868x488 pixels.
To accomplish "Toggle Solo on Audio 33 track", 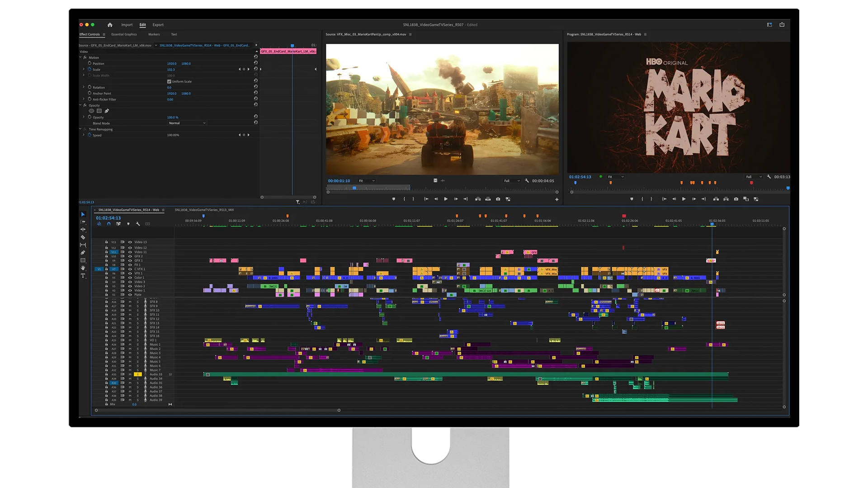I will tap(138, 375).
